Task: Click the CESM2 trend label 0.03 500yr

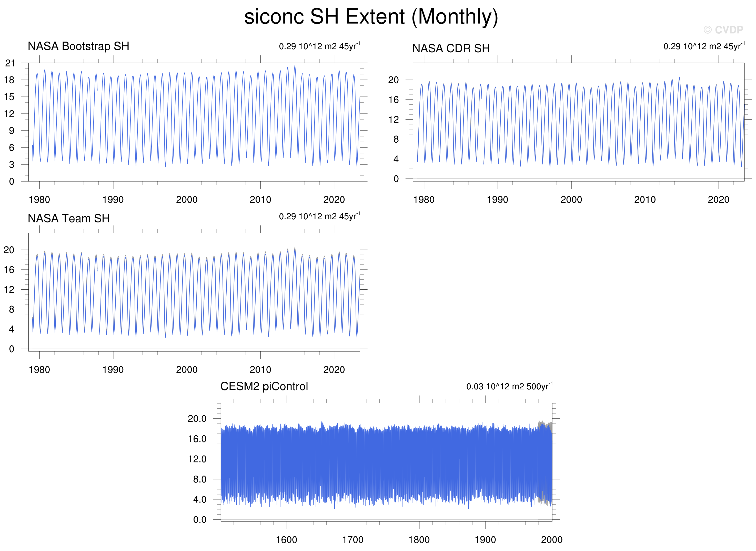Action: click(509, 386)
